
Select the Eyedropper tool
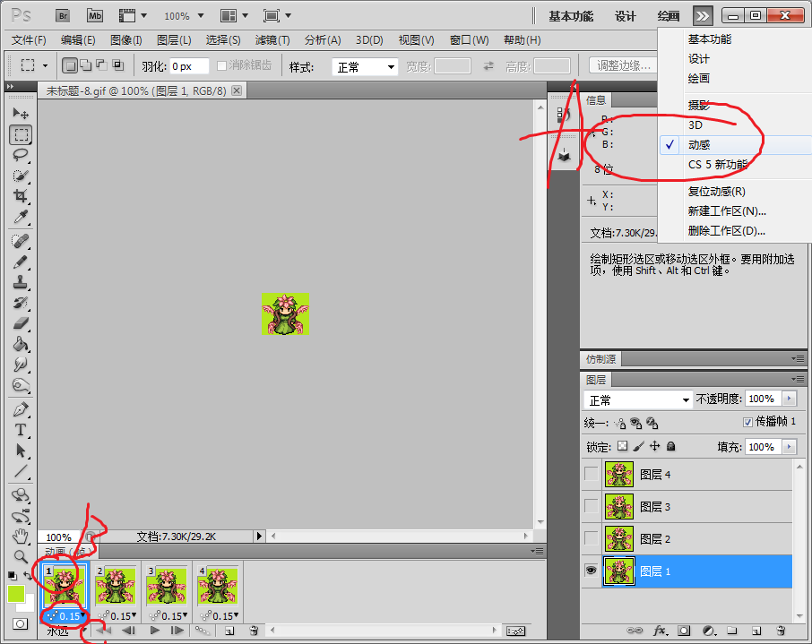pyautogui.click(x=21, y=217)
